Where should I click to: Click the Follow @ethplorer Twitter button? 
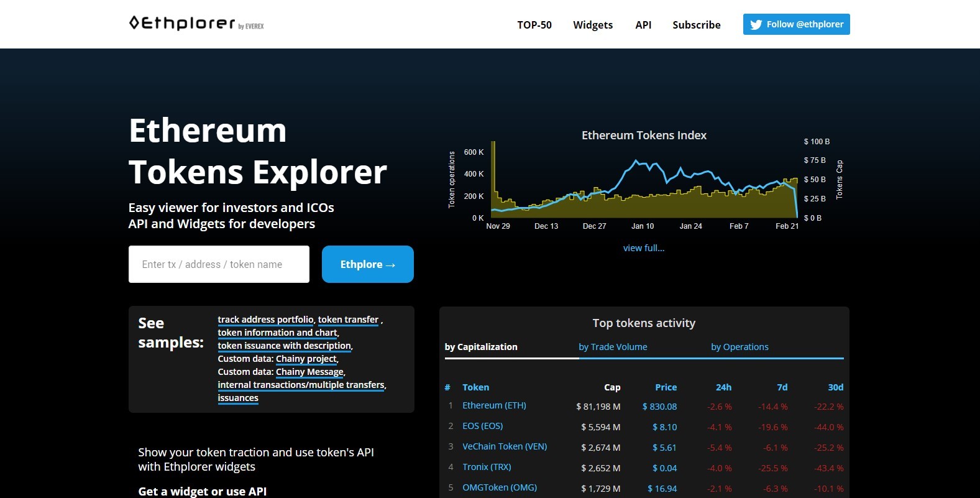pyautogui.click(x=797, y=24)
